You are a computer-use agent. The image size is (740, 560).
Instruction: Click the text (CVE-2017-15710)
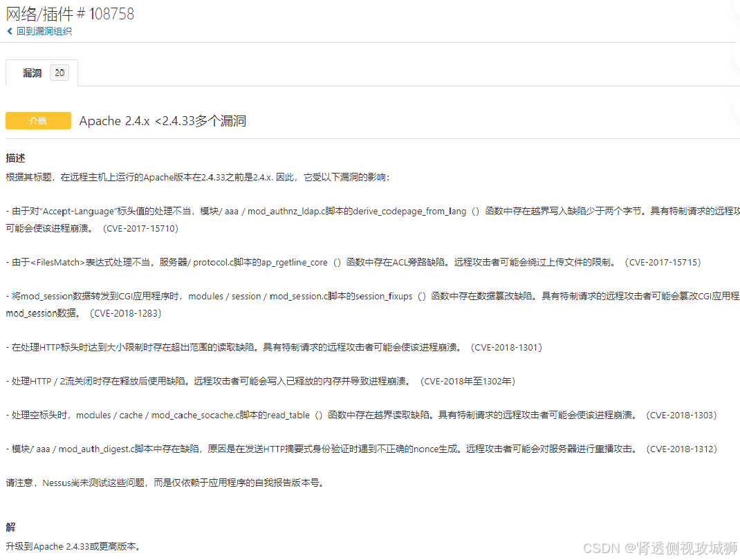point(140,228)
